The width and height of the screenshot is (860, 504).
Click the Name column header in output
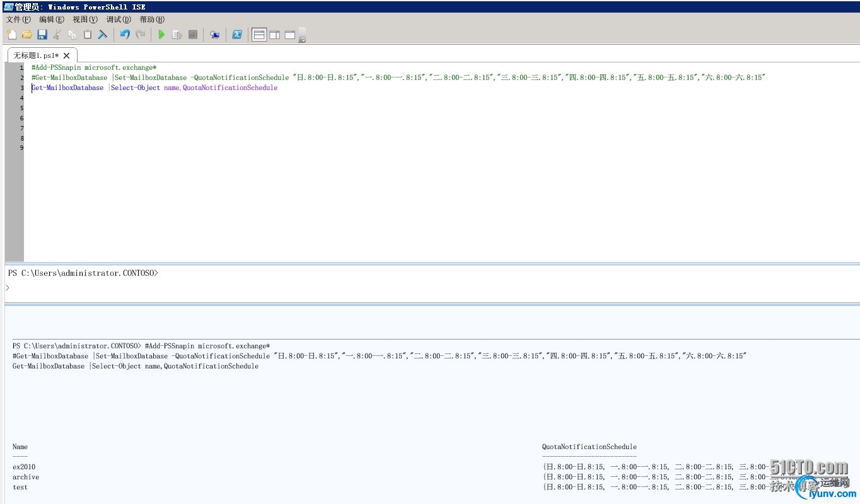pos(20,447)
